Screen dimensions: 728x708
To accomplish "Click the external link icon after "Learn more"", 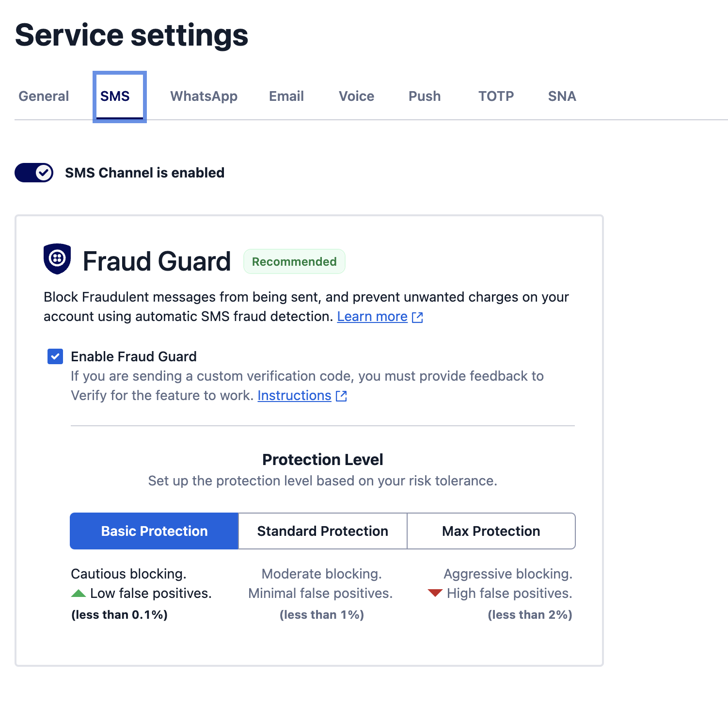I will coord(417,317).
